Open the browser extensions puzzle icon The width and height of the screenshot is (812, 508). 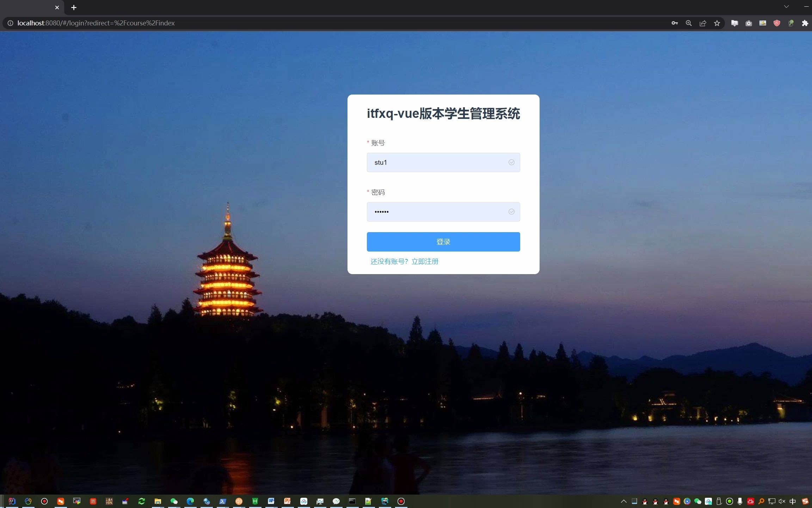coord(805,23)
